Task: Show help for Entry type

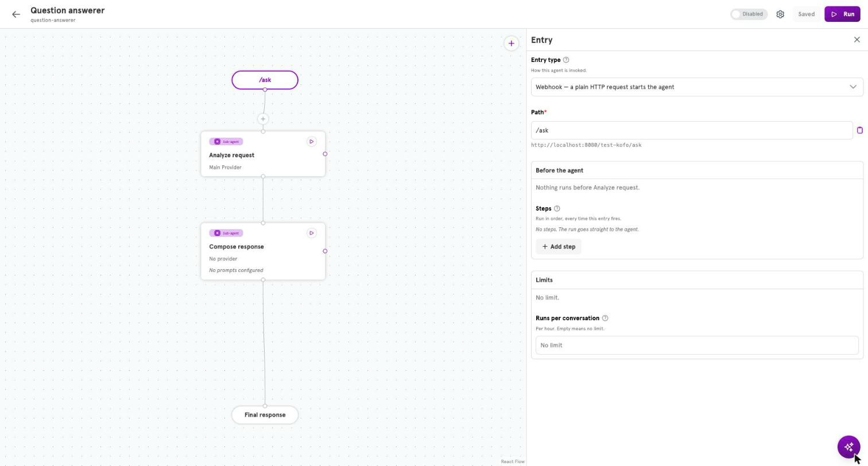Action: 566,60
